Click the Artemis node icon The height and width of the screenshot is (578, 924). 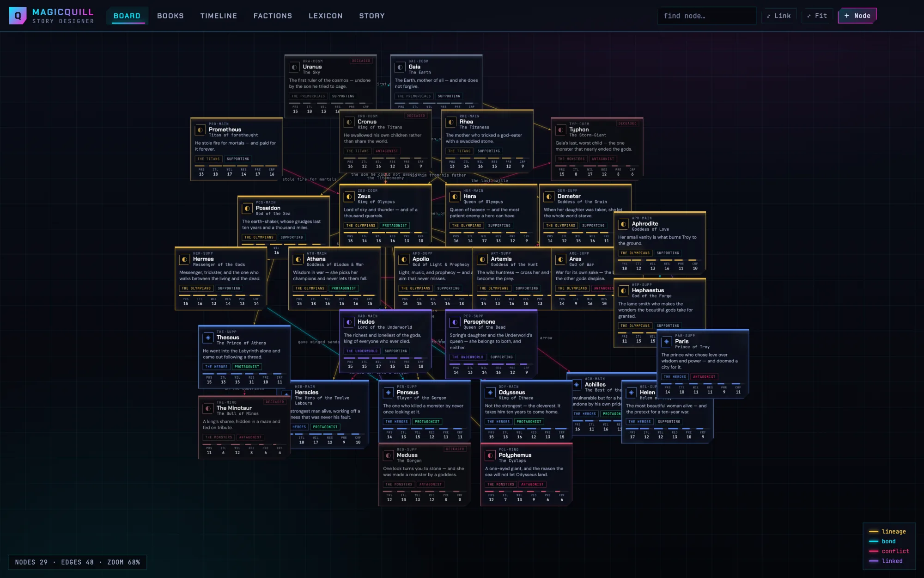pos(482,259)
